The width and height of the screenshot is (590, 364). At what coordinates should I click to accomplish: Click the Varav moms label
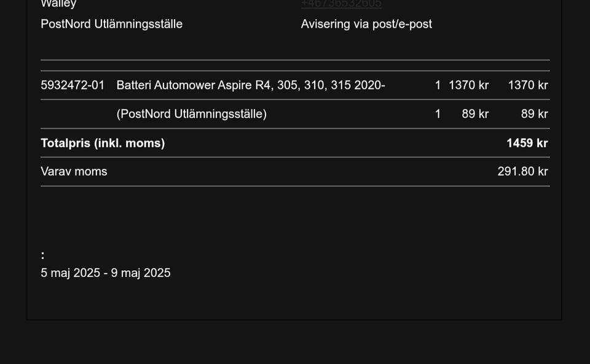74,172
